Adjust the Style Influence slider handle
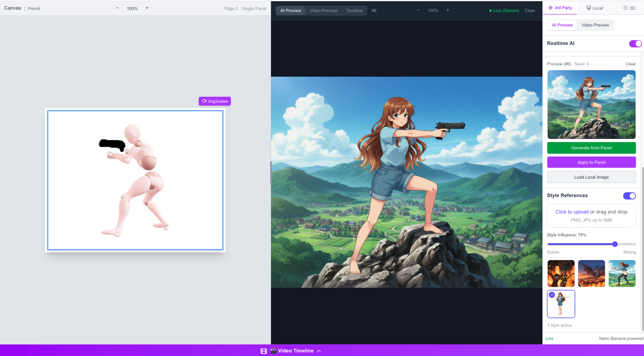644x356 pixels. point(615,244)
